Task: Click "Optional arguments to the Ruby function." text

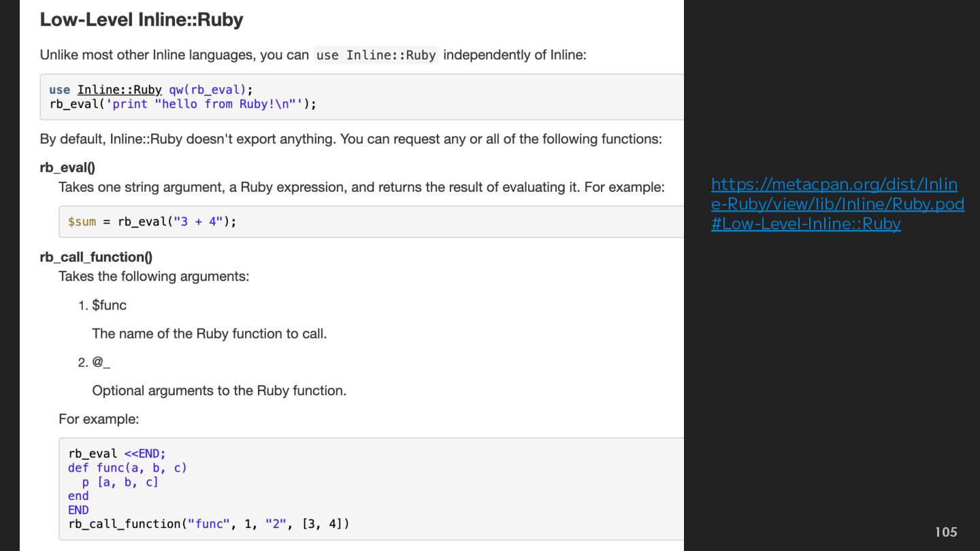Action: pyautogui.click(x=219, y=391)
